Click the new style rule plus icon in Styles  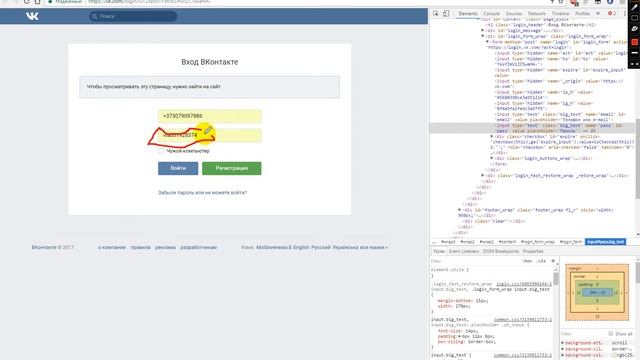pos(553,261)
